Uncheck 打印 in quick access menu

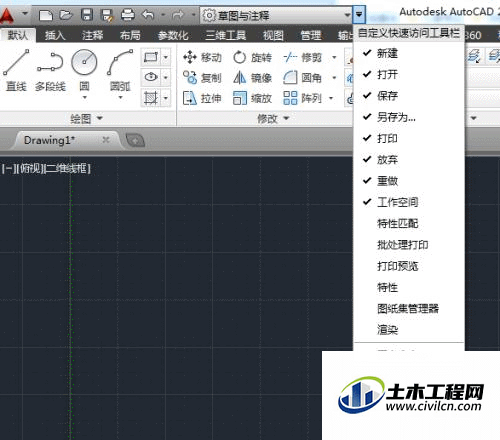click(409, 138)
